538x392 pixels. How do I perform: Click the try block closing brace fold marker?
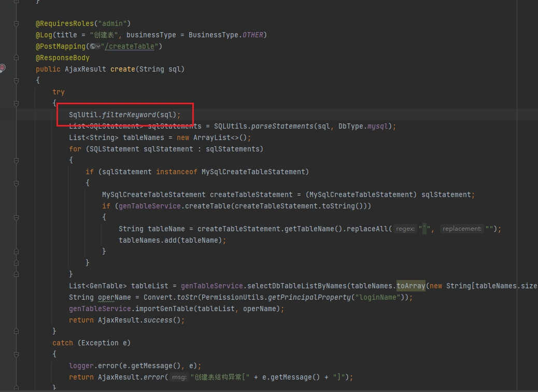point(17,332)
